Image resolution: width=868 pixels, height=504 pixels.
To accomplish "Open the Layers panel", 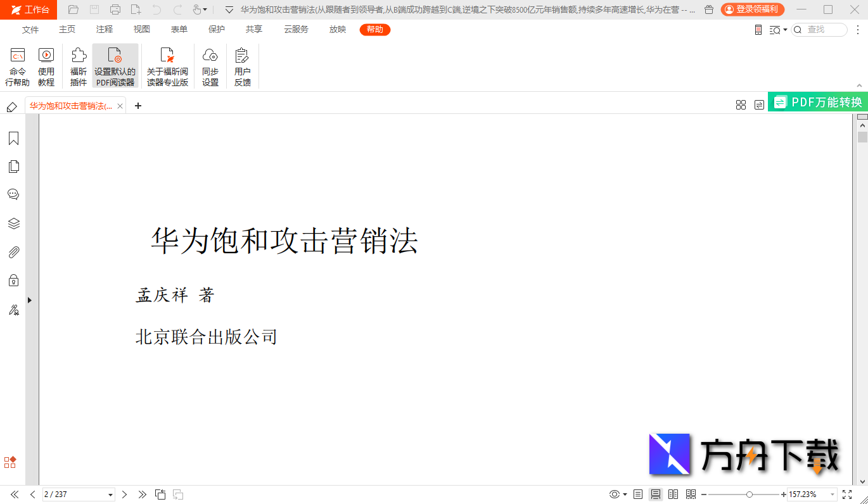I will point(13,223).
